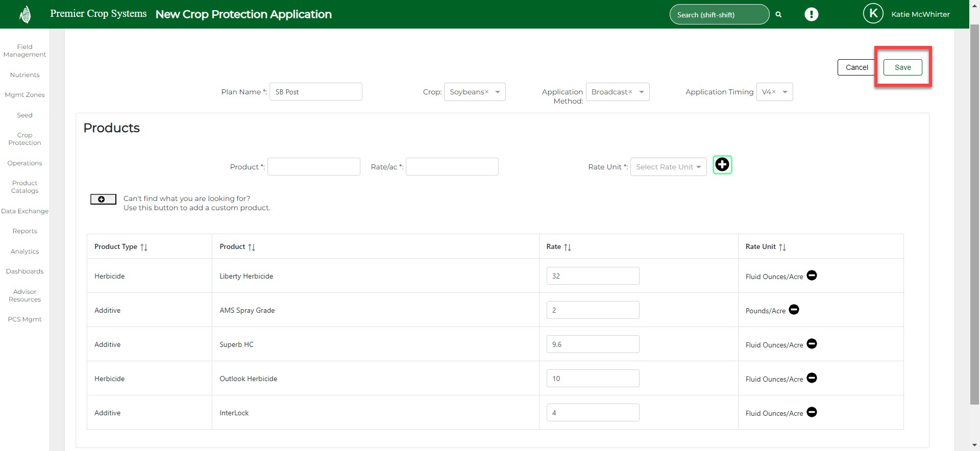Delete the InterLock additive row
The image size is (980, 451).
tap(812, 412)
